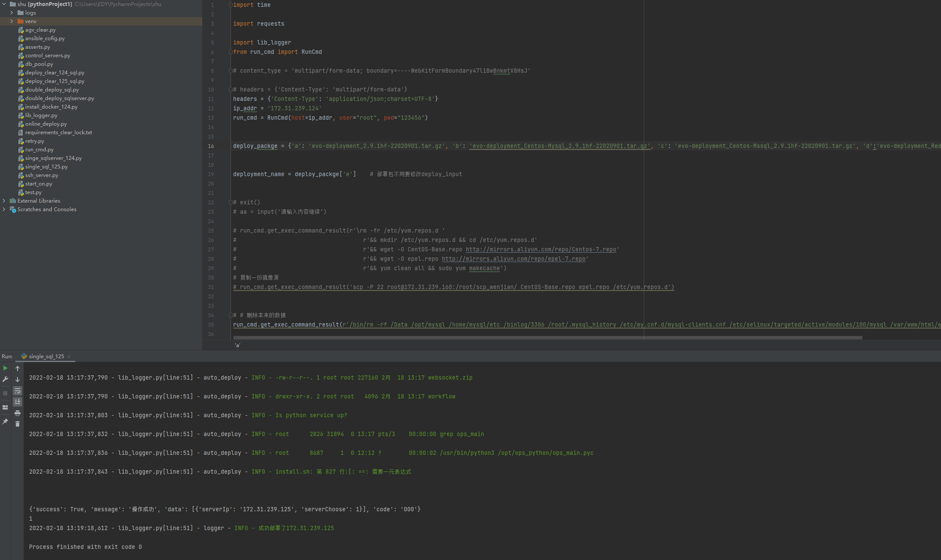The height and width of the screenshot is (560, 941).
Task: Collapse the shu project root node
Action: [4, 4]
